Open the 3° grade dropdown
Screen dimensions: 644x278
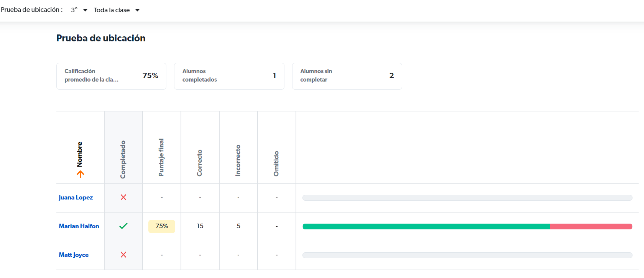coord(79,10)
